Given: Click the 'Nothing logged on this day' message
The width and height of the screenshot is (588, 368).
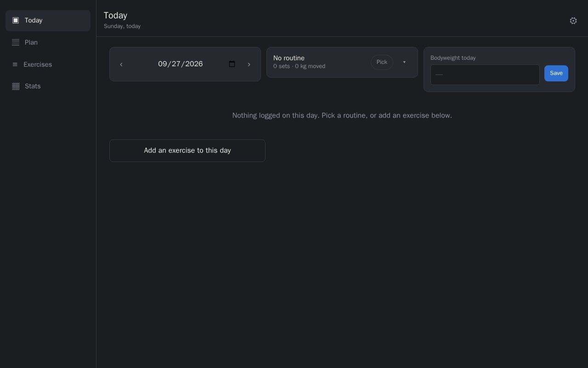Looking at the screenshot, I should [x=342, y=115].
